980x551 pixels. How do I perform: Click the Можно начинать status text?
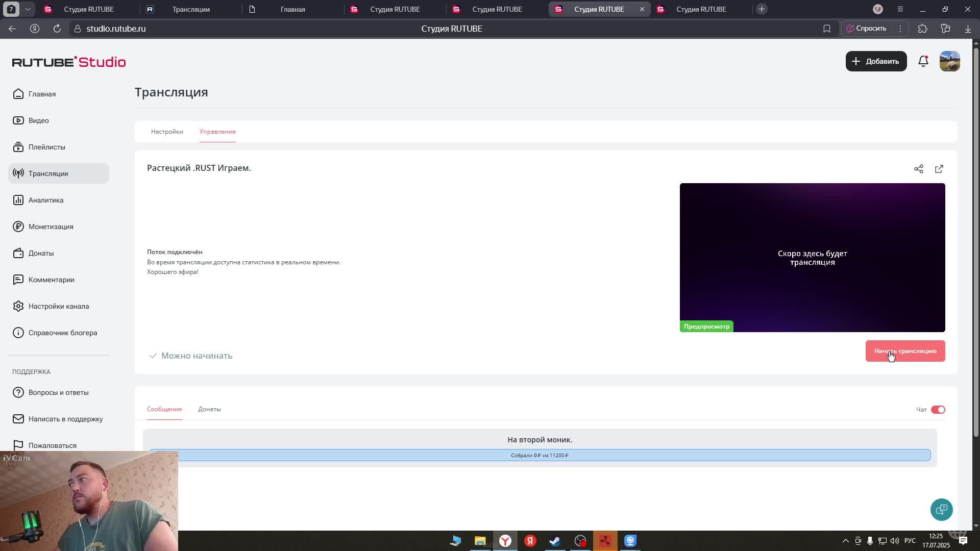(x=197, y=356)
